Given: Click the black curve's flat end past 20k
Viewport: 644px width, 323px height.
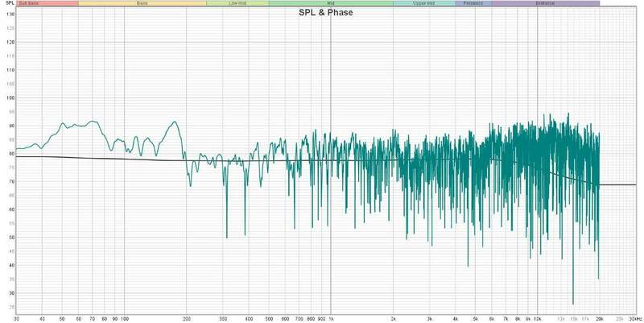Looking at the screenshot, I should coord(618,184).
